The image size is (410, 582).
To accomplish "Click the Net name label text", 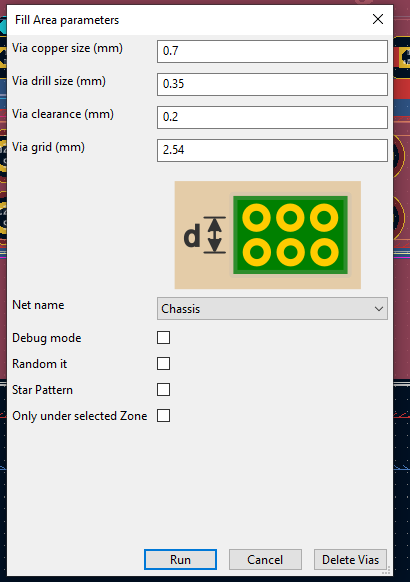I will (38, 305).
